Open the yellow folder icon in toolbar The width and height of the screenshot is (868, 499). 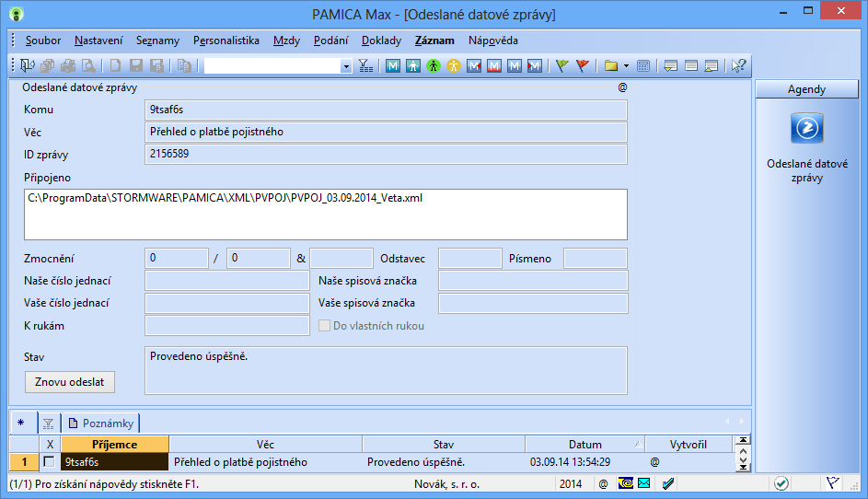click(x=610, y=66)
